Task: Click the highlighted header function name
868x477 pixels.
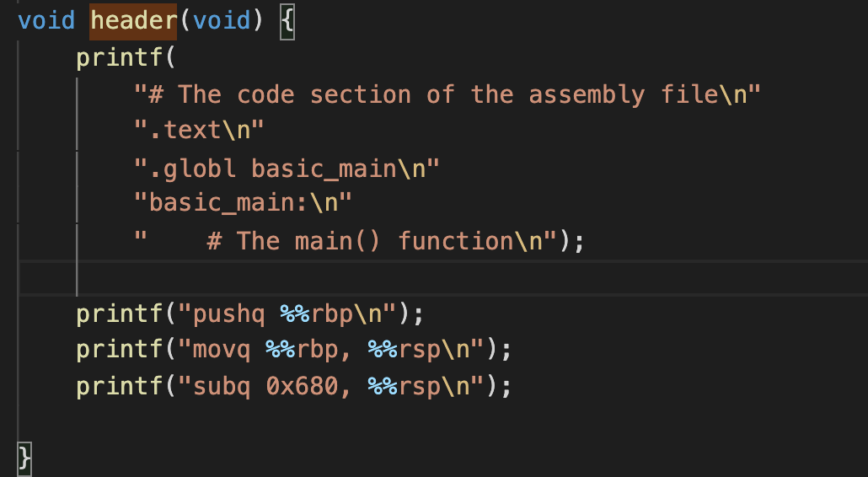Action: (133, 20)
